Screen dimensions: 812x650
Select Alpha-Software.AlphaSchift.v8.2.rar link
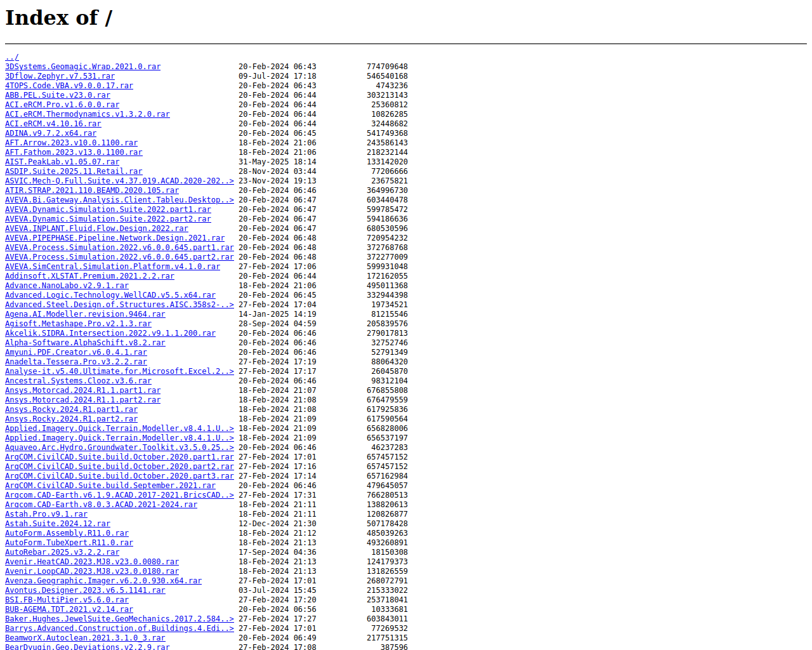tap(85, 343)
